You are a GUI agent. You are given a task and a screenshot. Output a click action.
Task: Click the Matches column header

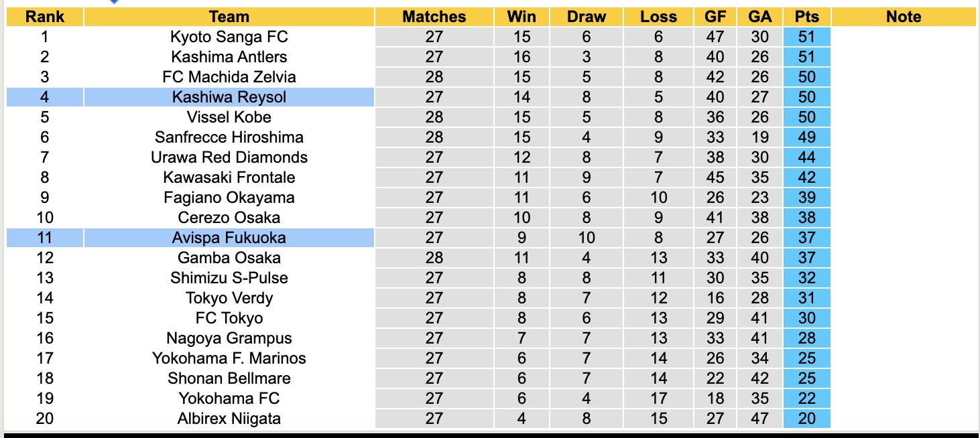[434, 17]
